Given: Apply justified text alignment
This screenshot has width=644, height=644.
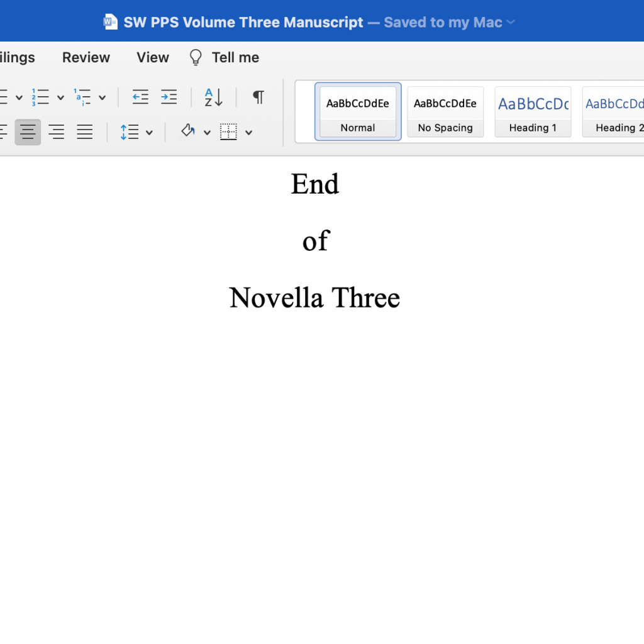Looking at the screenshot, I should 84,132.
